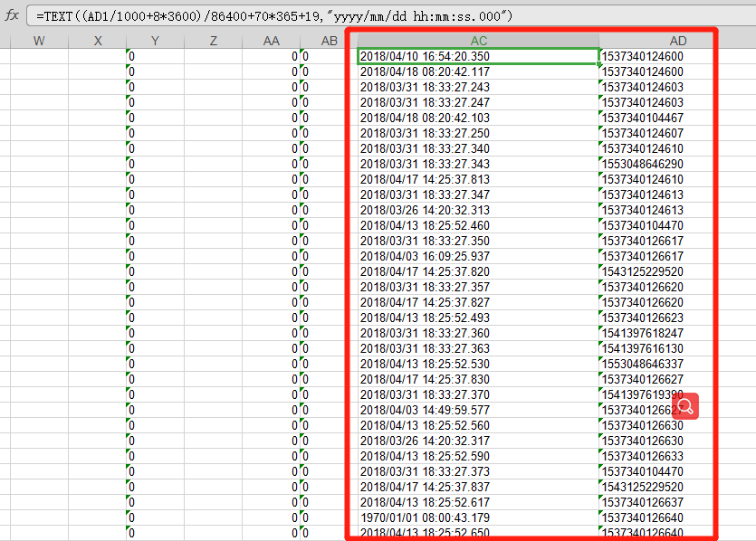
Task: Select cell 1970/01/01 08:00:43.179
Action: pyautogui.click(x=478, y=517)
